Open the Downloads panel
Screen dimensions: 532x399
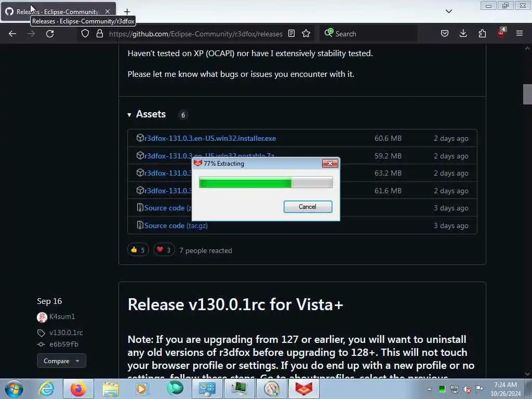pyautogui.click(x=463, y=34)
